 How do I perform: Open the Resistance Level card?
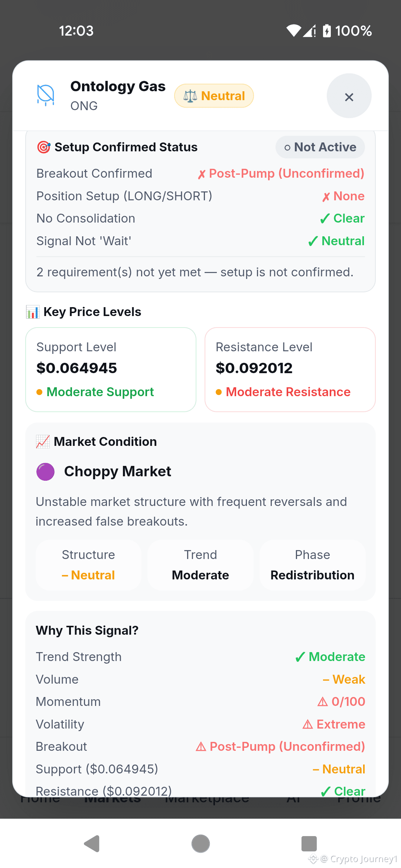290,369
